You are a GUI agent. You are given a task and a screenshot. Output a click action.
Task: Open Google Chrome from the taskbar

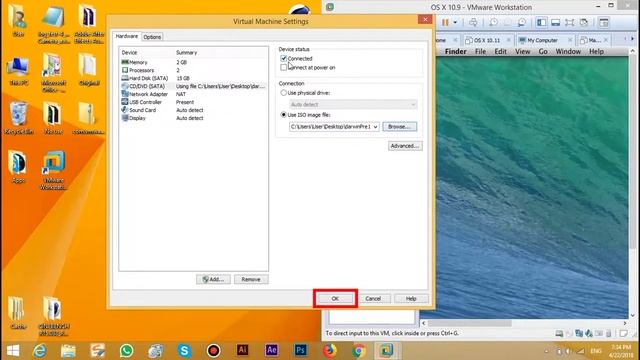(359, 351)
